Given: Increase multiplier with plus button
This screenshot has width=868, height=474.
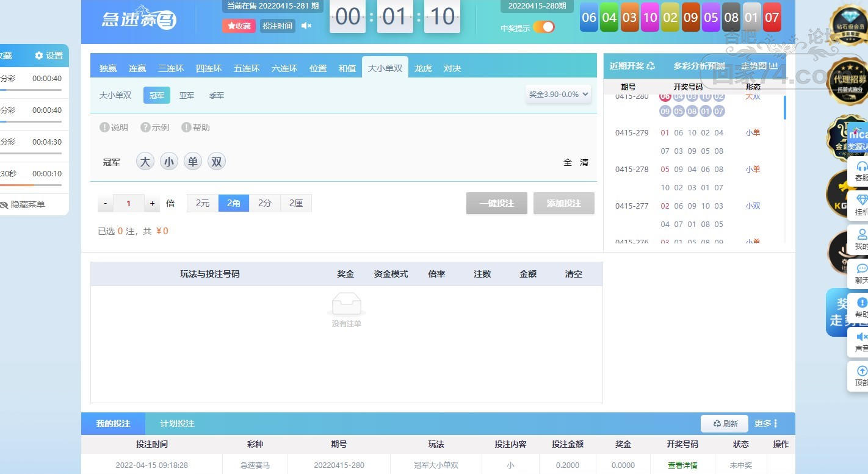Looking at the screenshot, I should [153, 203].
